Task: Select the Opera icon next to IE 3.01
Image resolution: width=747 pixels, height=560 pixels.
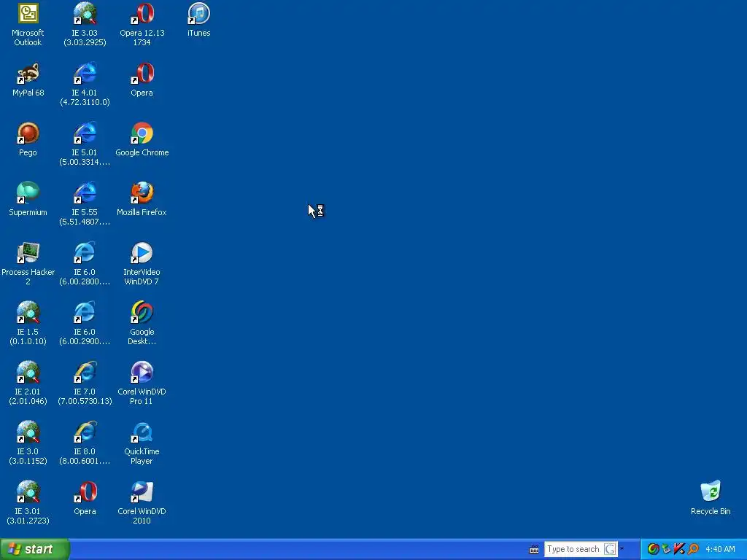Action: click(x=85, y=492)
